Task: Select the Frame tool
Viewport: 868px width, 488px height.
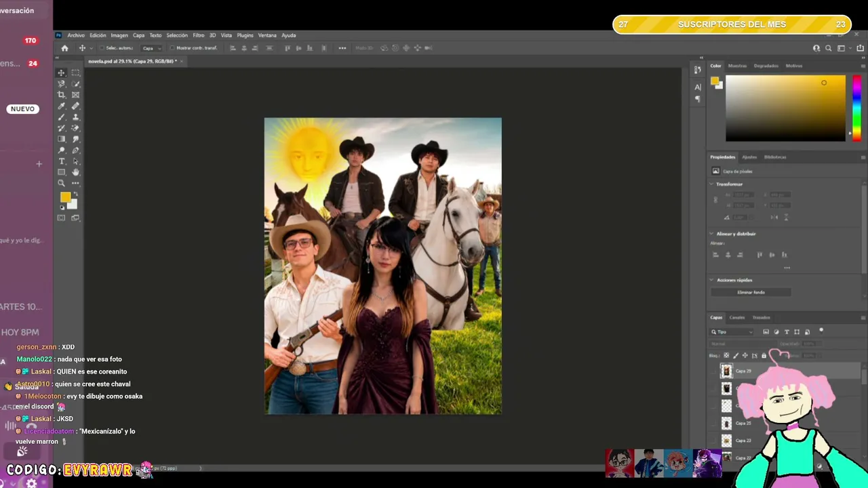Action: click(75, 95)
